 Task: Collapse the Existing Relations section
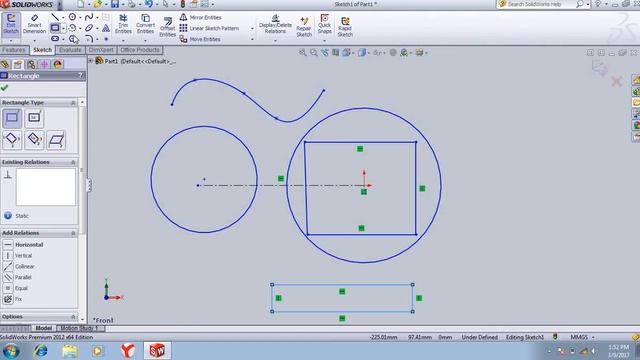[x=73, y=162]
